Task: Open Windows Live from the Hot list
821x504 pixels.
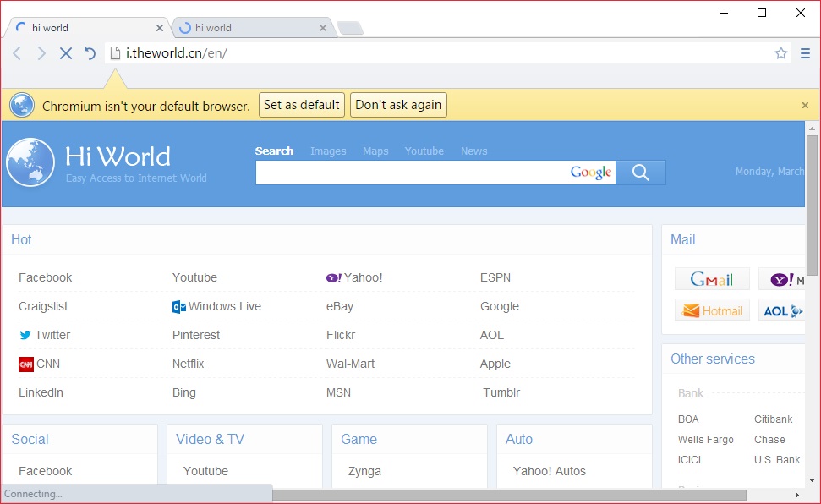Action: coord(216,306)
